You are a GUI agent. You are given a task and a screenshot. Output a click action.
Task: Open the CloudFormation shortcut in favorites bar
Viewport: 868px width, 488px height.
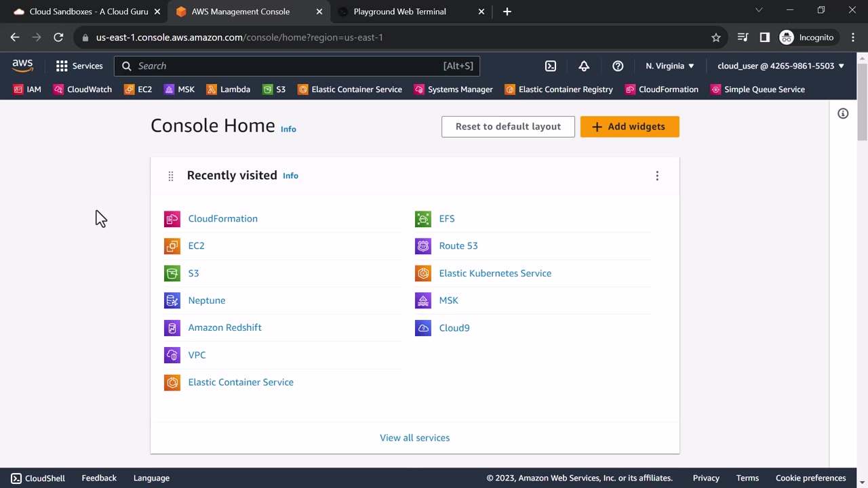[662, 89]
